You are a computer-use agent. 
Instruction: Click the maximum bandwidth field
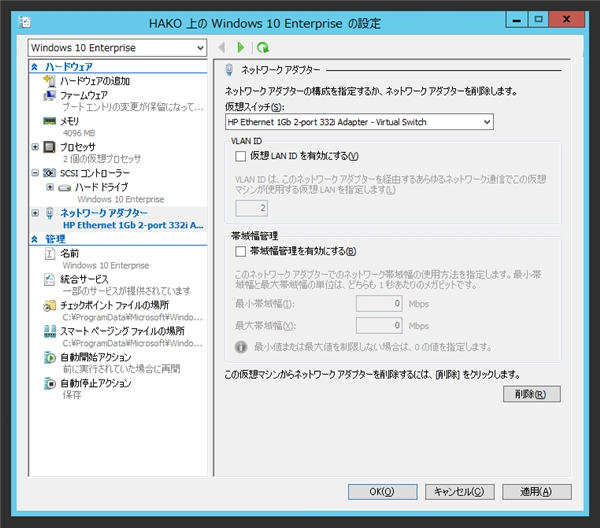(379, 326)
